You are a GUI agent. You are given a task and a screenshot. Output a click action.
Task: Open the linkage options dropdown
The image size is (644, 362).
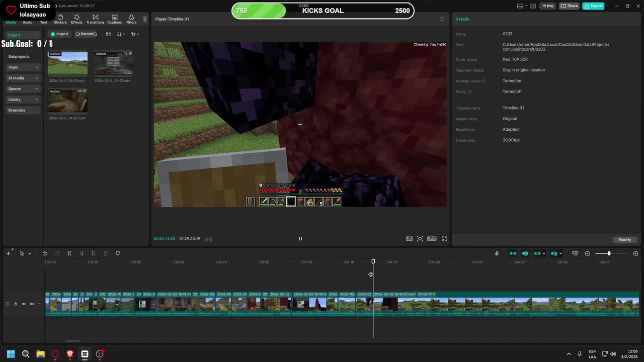tap(544, 254)
